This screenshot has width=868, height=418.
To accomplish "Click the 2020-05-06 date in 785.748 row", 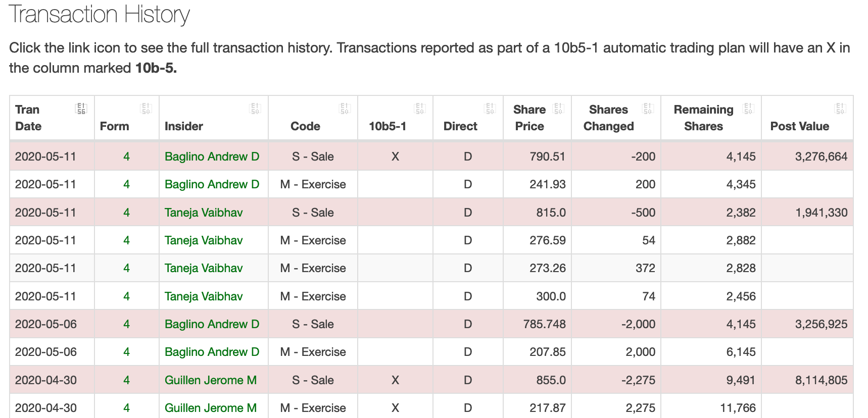I will point(46,324).
